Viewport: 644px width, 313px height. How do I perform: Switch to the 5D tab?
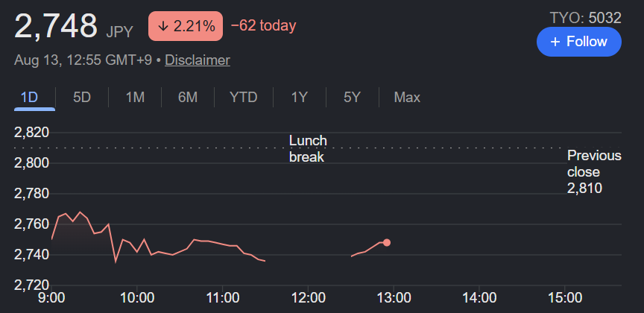point(82,98)
